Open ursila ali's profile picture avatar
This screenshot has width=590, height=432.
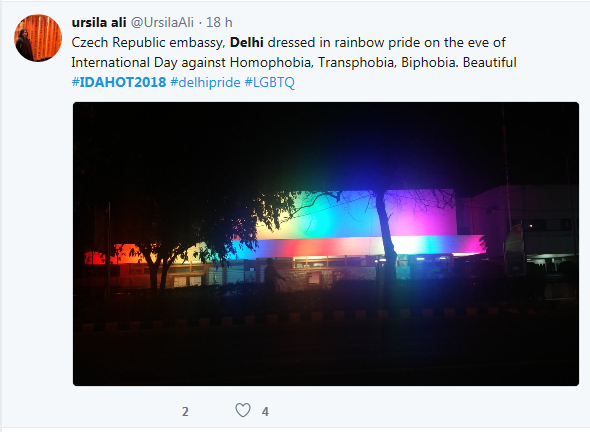coord(38,38)
